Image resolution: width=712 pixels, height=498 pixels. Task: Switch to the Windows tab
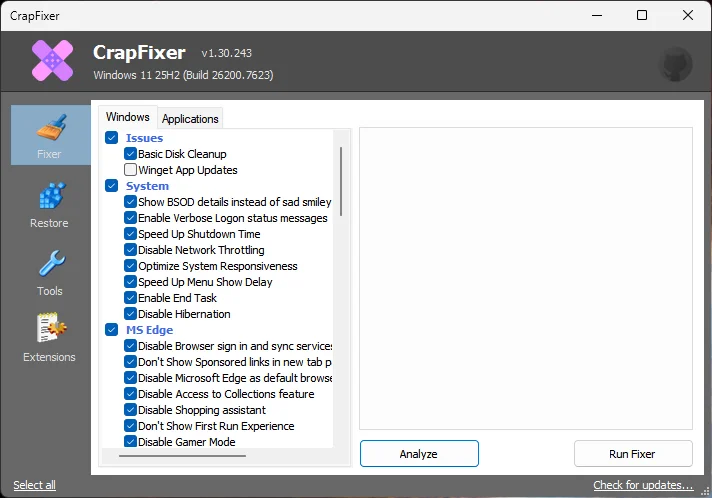pyautogui.click(x=127, y=117)
